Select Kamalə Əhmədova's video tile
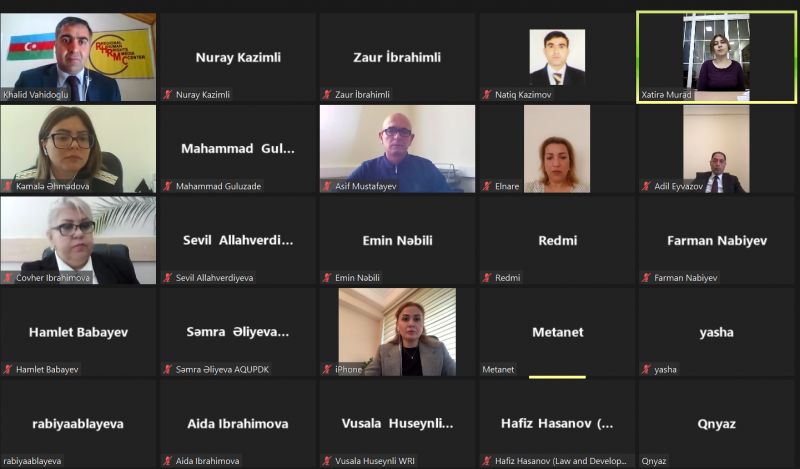 (x=78, y=149)
